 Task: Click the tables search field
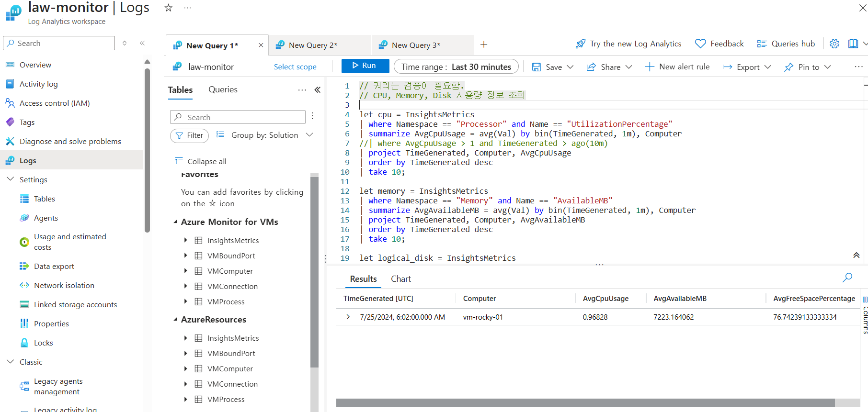(x=238, y=117)
